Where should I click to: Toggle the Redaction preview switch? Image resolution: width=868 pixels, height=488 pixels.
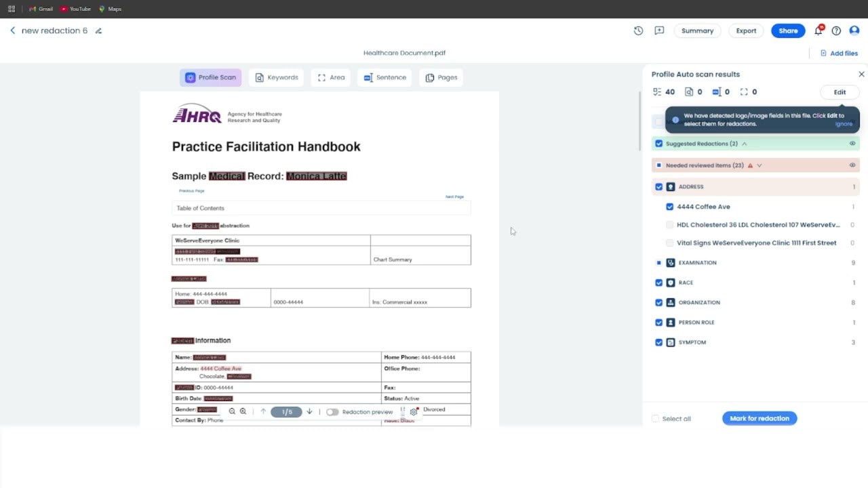point(332,412)
